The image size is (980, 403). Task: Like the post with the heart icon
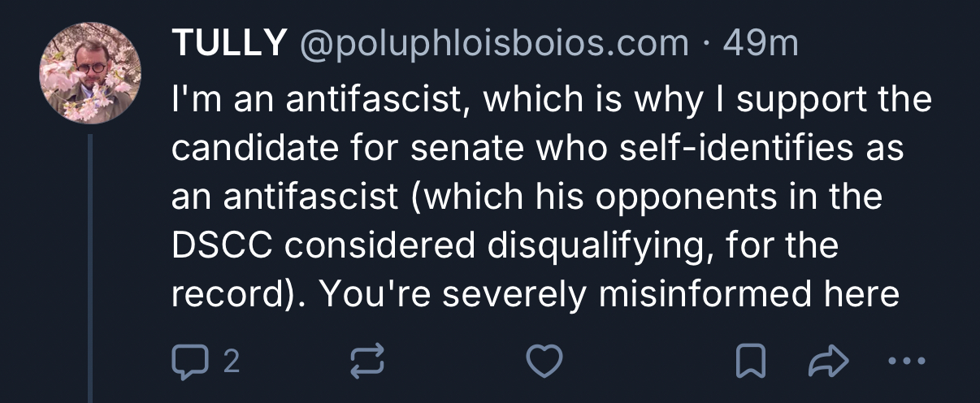(x=544, y=362)
